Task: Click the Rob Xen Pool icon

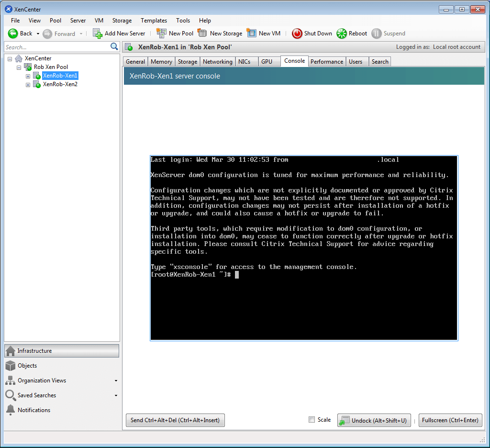Action: (x=28, y=67)
